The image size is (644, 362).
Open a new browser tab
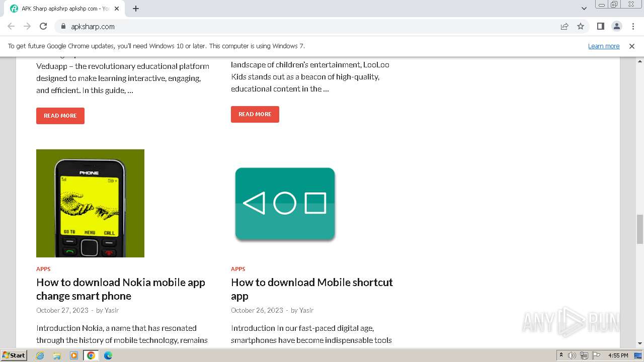136,9
